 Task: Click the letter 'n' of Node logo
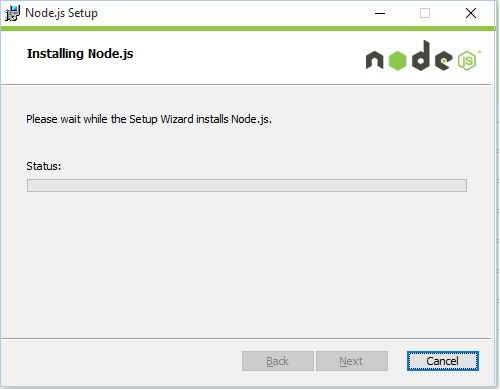point(375,60)
